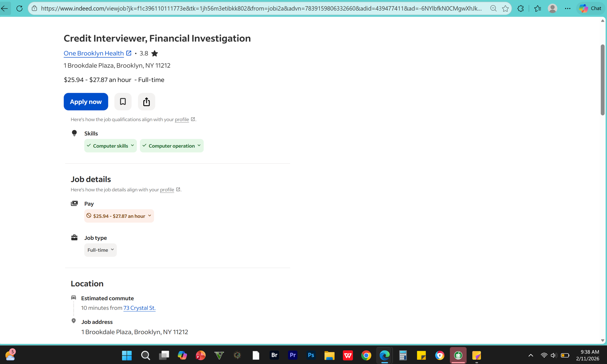
Task: Open Photoshop from taskbar
Action: click(311, 355)
